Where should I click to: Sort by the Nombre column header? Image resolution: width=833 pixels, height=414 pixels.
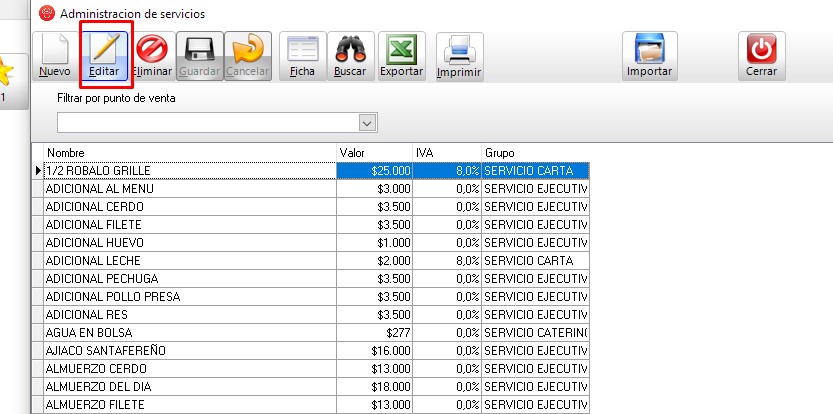(190, 152)
